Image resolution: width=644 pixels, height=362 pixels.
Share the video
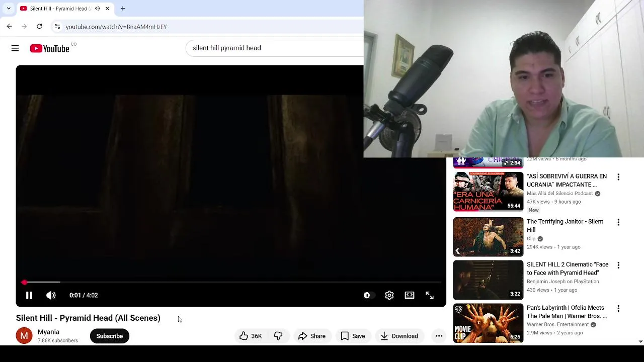(312, 336)
